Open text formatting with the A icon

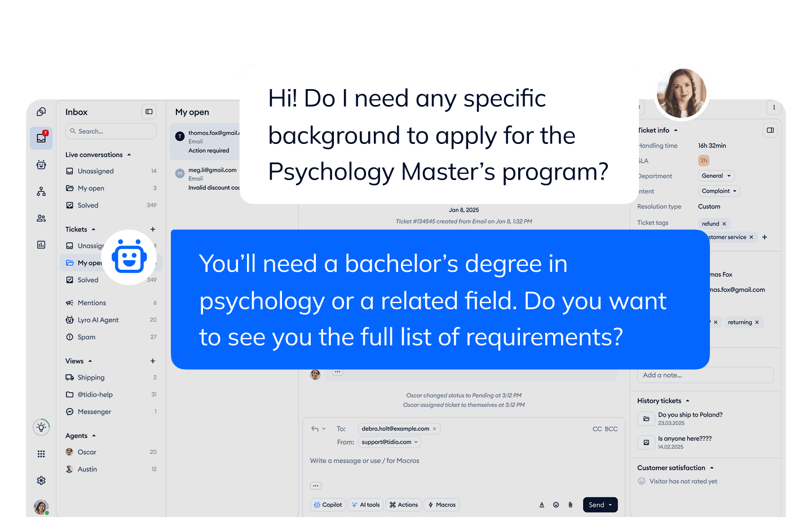coord(542,505)
